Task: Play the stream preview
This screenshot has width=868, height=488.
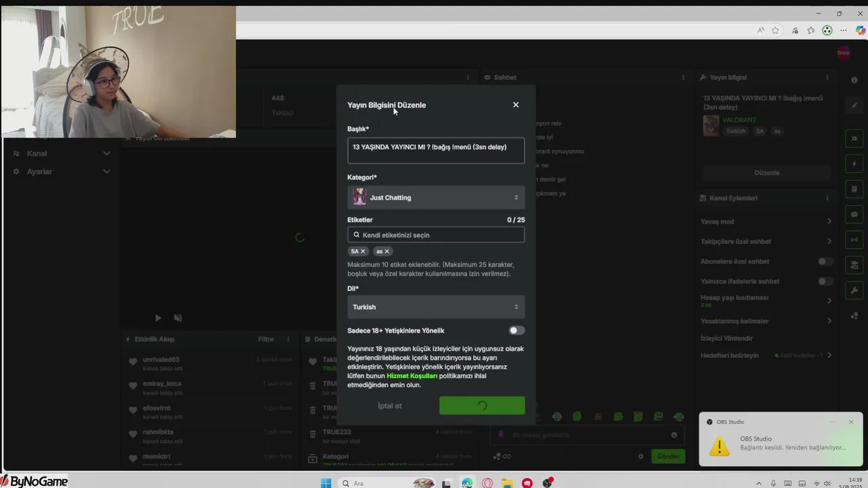Action: (x=158, y=318)
